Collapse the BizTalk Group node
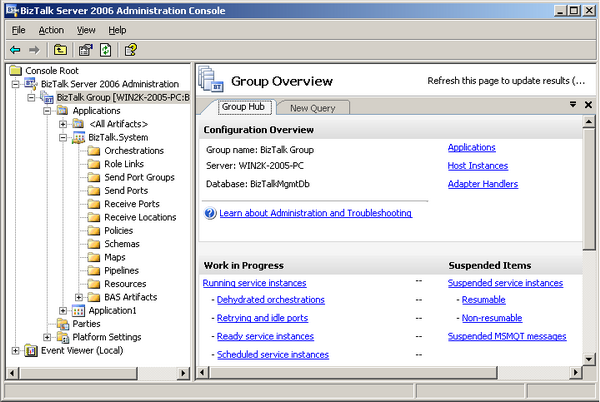 point(31,98)
